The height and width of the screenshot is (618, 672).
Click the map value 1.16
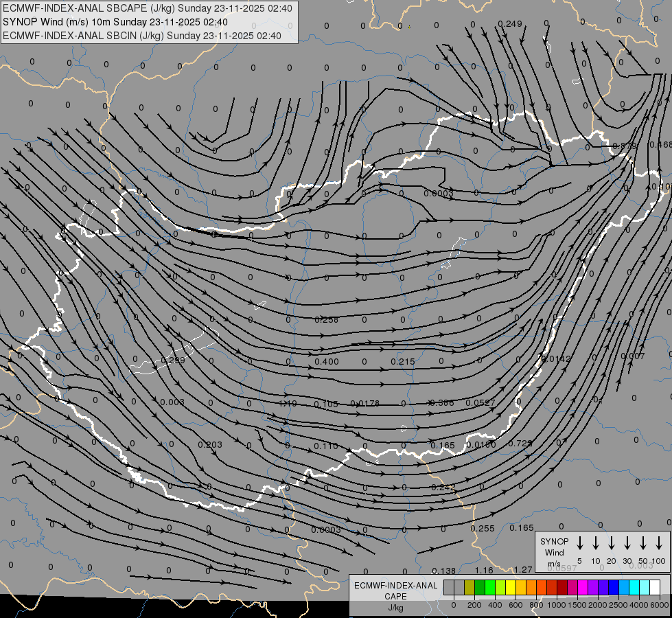click(x=485, y=571)
